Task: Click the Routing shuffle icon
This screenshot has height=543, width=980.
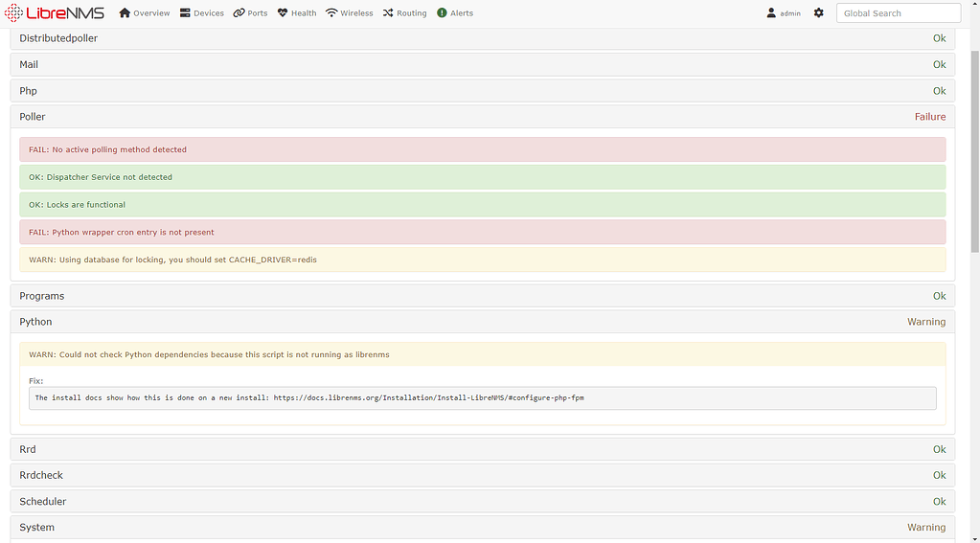Action: pos(388,12)
